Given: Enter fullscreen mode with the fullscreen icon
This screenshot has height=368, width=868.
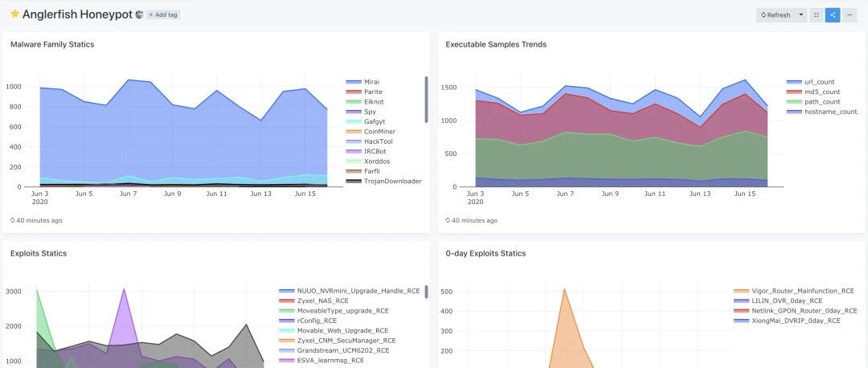Looking at the screenshot, I should point(816,15).
